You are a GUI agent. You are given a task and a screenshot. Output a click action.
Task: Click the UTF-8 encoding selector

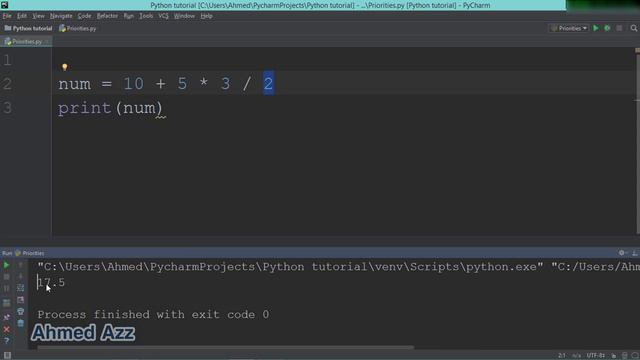596,356
